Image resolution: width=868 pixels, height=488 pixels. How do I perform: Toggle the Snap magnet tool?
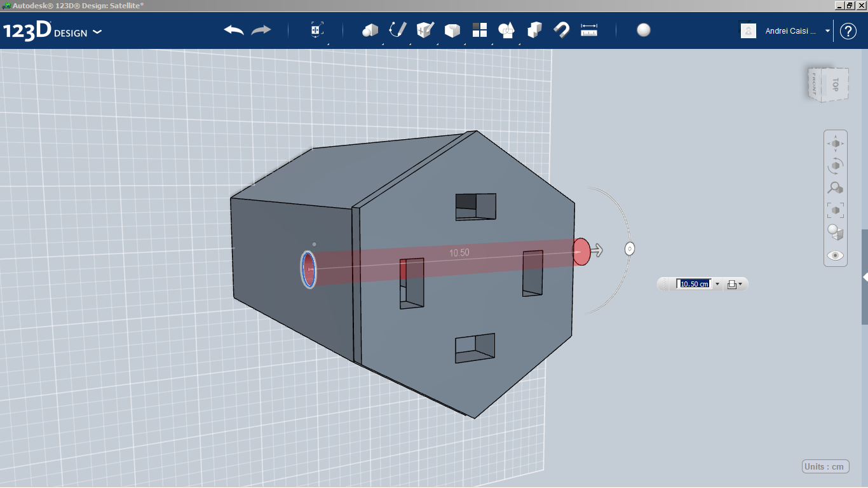tap(562, 30)
